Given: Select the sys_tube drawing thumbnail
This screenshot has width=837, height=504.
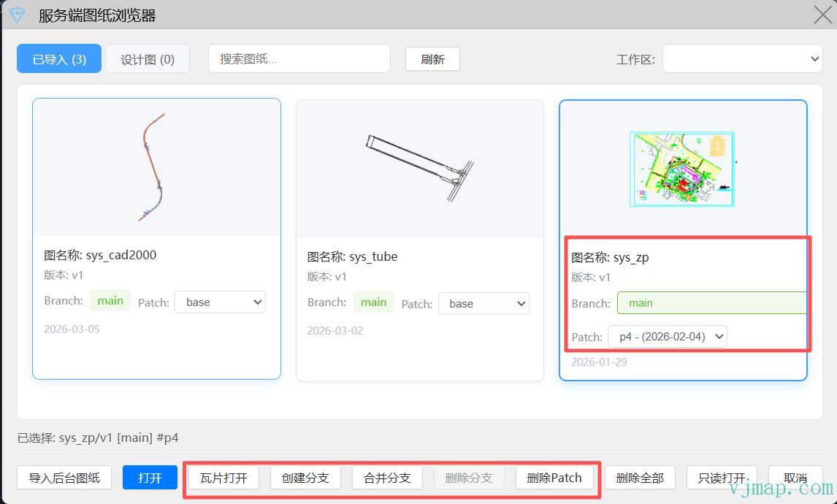Looking at the screenshot, I should click(419, 169).
